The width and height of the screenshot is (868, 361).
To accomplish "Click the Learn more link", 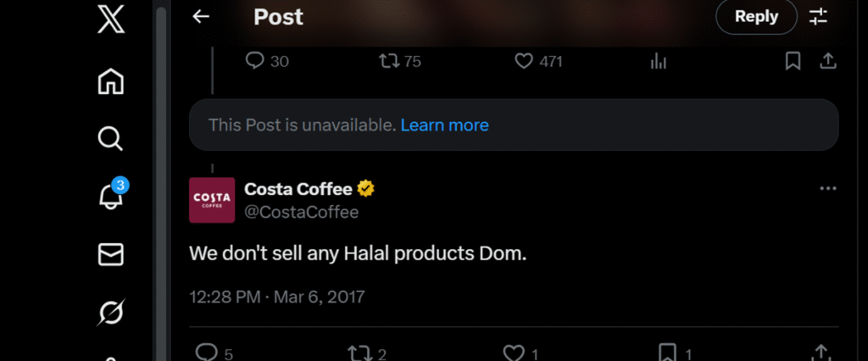I will (x=444, y=125).
